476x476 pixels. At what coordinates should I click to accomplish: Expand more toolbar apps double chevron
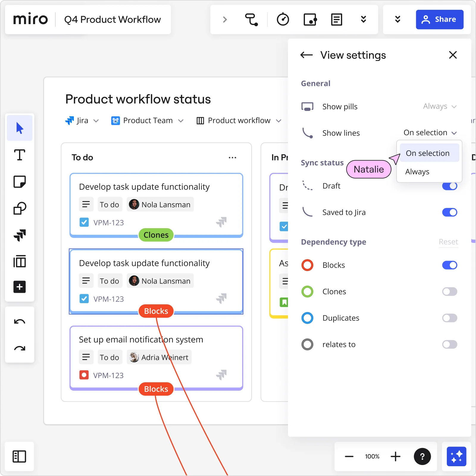pyautogui.click(x=363, y=20)
